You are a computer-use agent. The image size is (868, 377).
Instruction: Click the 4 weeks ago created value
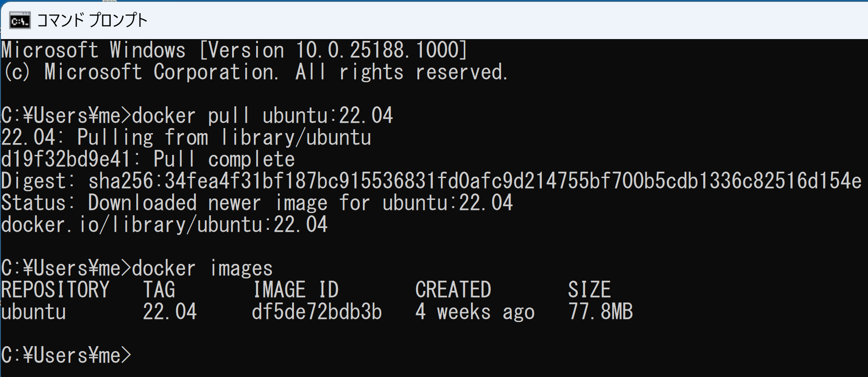coord(475,312)
